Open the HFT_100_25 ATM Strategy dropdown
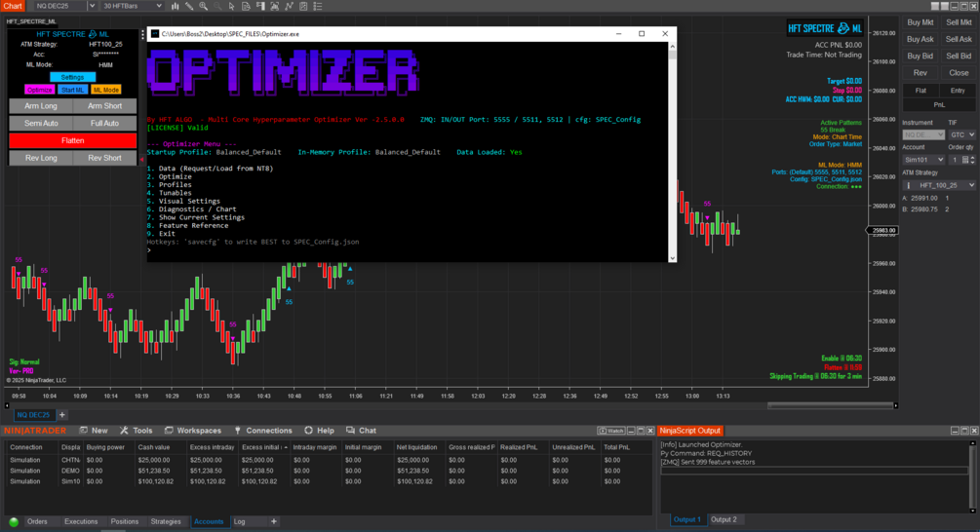Screen dimensions: 980x532 pos(939,185)
